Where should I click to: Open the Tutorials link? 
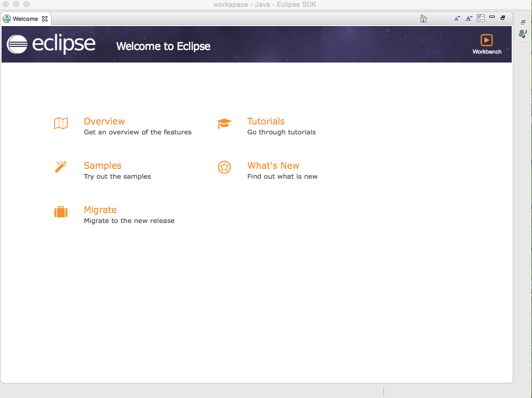(265, 121)
